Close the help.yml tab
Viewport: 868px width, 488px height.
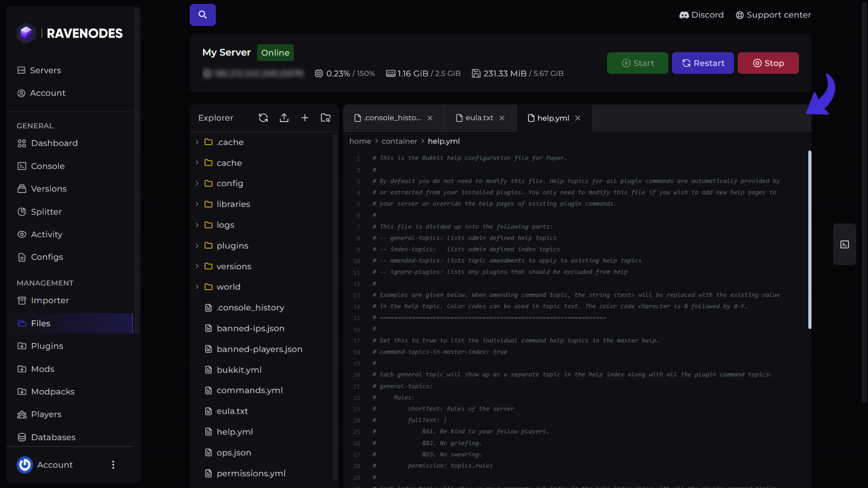point(578,118)
